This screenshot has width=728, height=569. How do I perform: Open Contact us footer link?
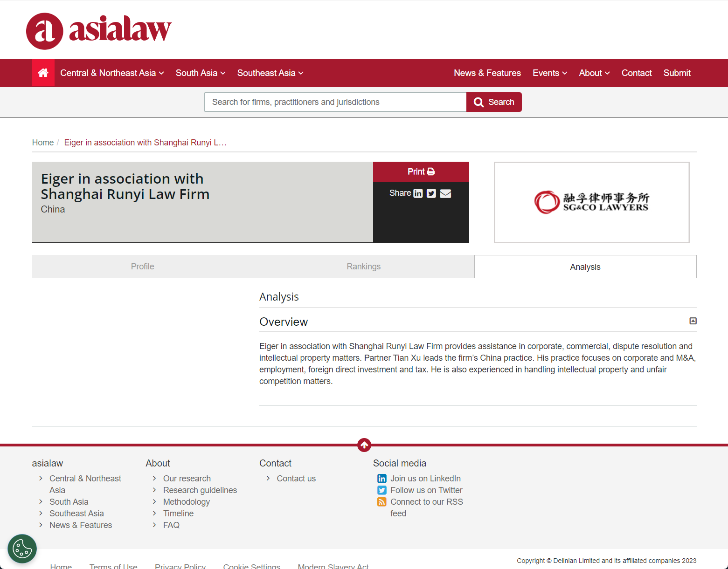point(296,479)
